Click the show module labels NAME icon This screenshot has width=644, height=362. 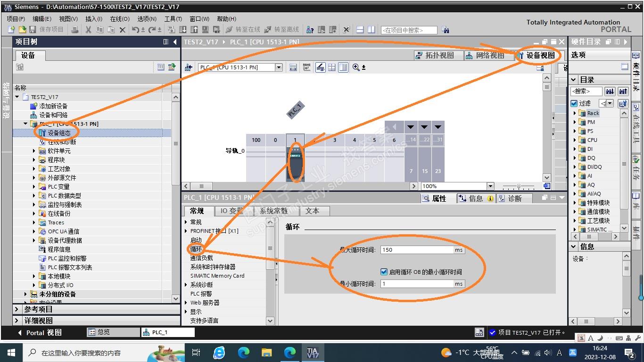click(x=307, y=67)
